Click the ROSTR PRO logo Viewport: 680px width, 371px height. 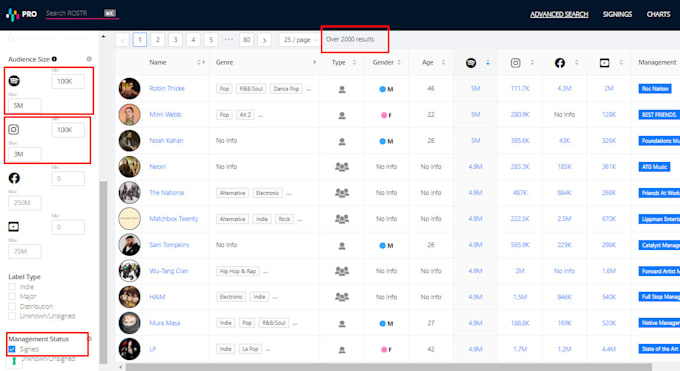21,14
